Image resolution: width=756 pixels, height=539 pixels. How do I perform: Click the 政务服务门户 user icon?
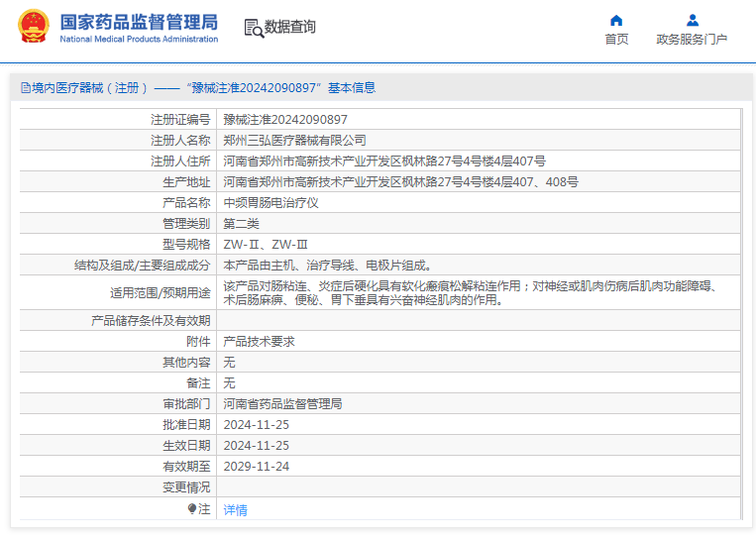tap(693, 20)
